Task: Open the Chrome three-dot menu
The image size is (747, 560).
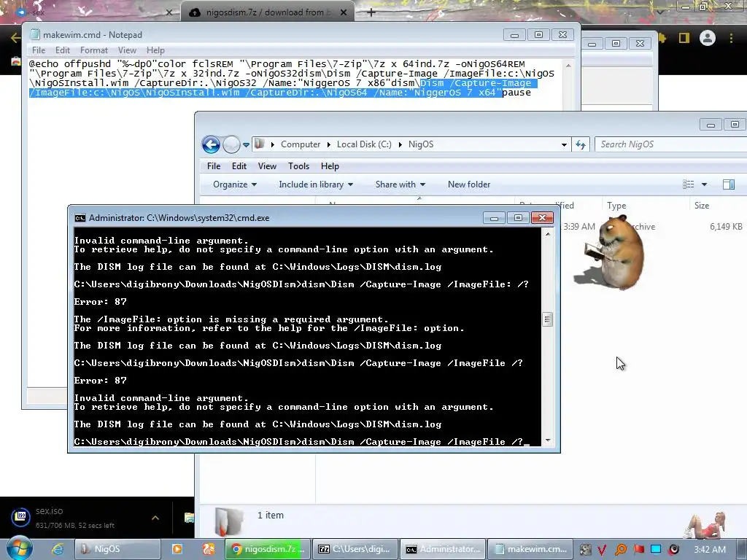Action: click(x=731, y=38)
